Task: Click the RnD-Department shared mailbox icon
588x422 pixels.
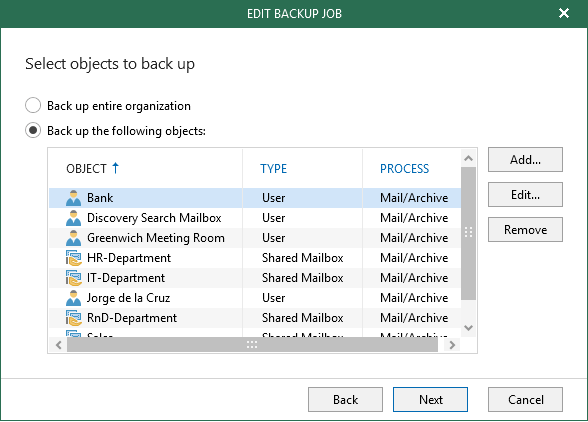Action: click(x=74, y=318)
